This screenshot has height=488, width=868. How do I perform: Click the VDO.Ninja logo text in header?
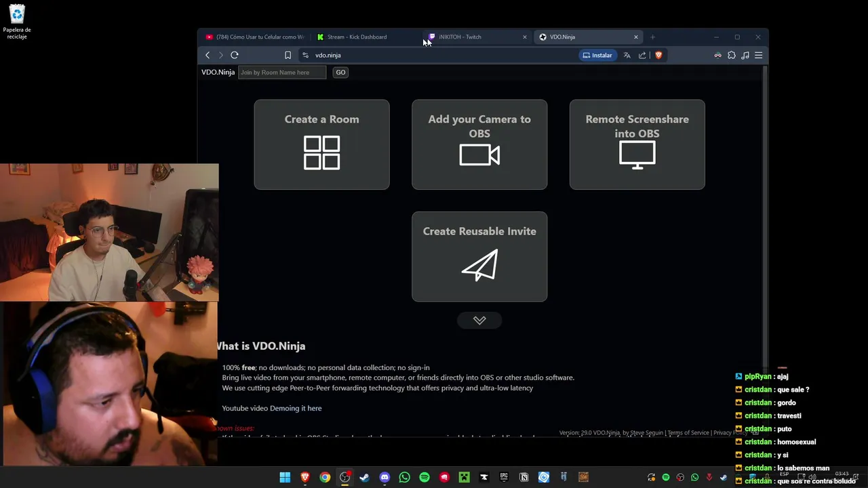pos(218,73)
